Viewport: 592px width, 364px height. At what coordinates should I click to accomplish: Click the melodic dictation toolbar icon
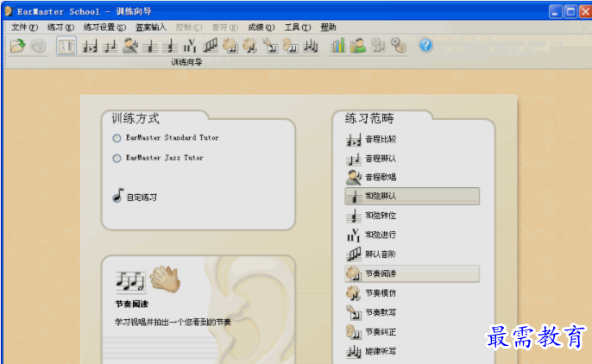pyautogui.click(x=311, y=46)
